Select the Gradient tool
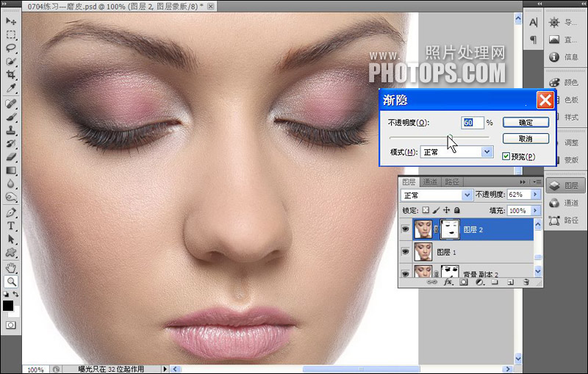 coord(11,170)
